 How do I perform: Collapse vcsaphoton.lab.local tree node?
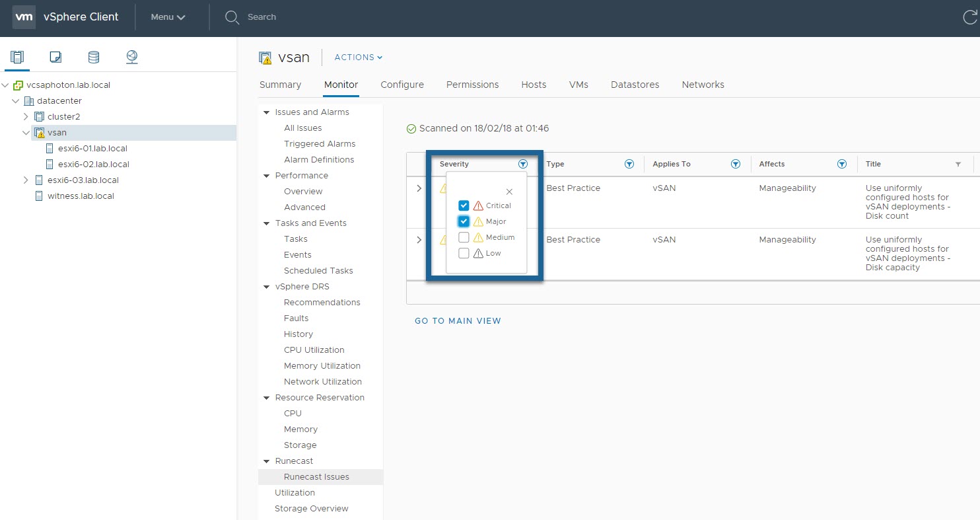pos(5,85)
